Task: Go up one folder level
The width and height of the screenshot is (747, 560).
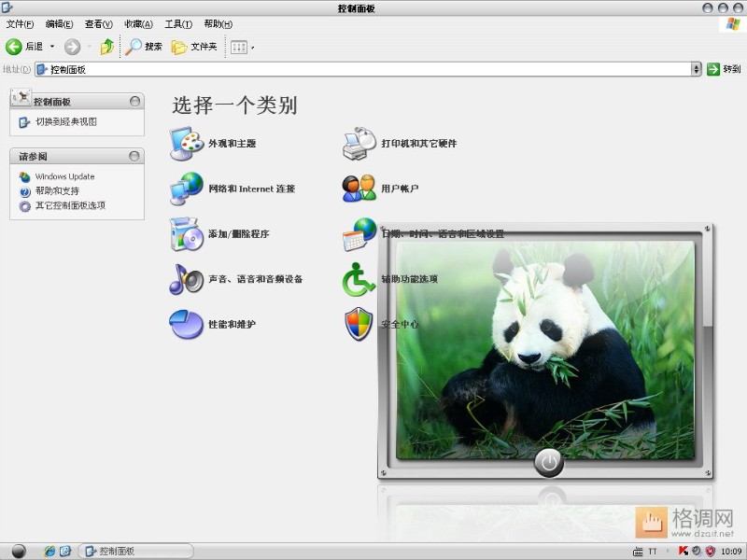Action: 106,47
